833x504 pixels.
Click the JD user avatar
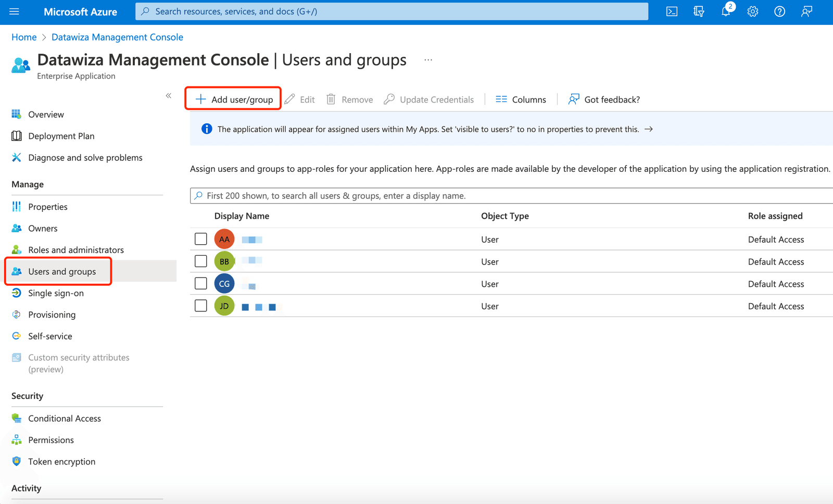pyautogui.click(x=224, y=306)
